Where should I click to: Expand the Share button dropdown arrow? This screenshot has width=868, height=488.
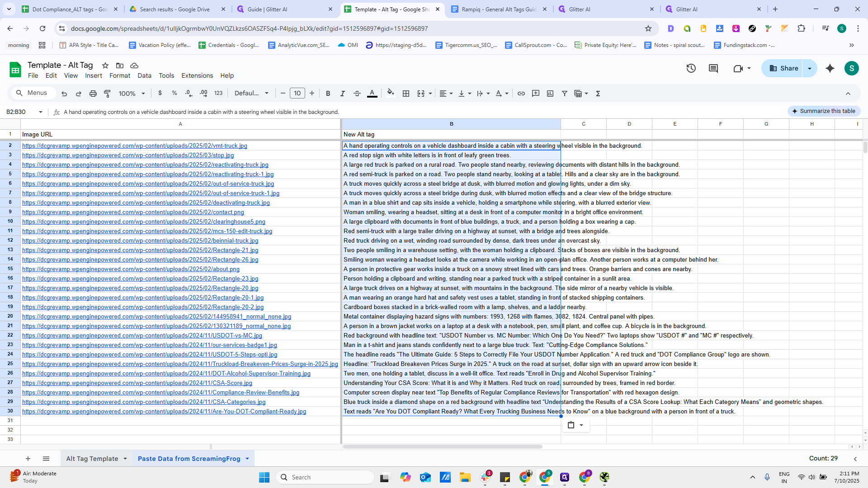(x=809, y=68)
